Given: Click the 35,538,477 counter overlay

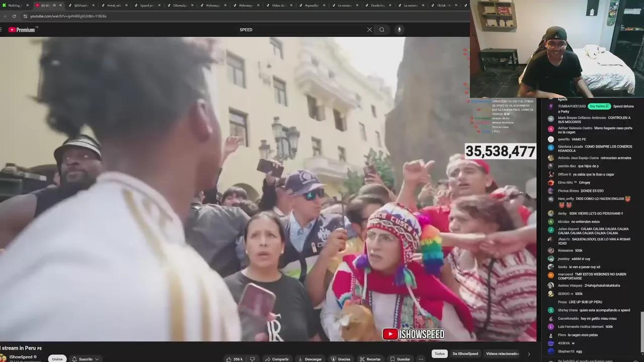Looking at the screenshot, I should tap(500, 151).
